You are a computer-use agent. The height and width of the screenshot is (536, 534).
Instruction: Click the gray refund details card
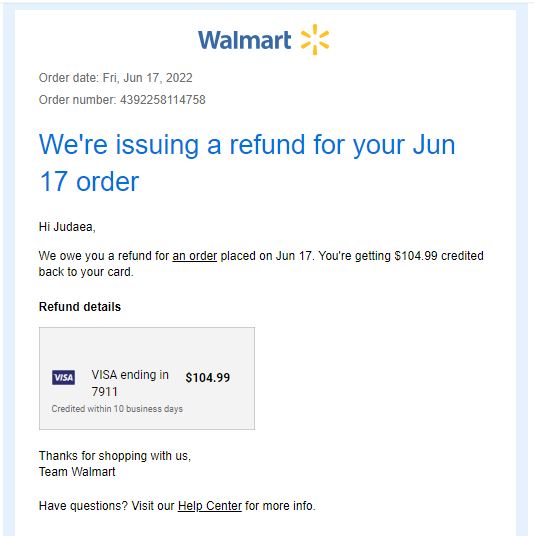pos(147,378)
